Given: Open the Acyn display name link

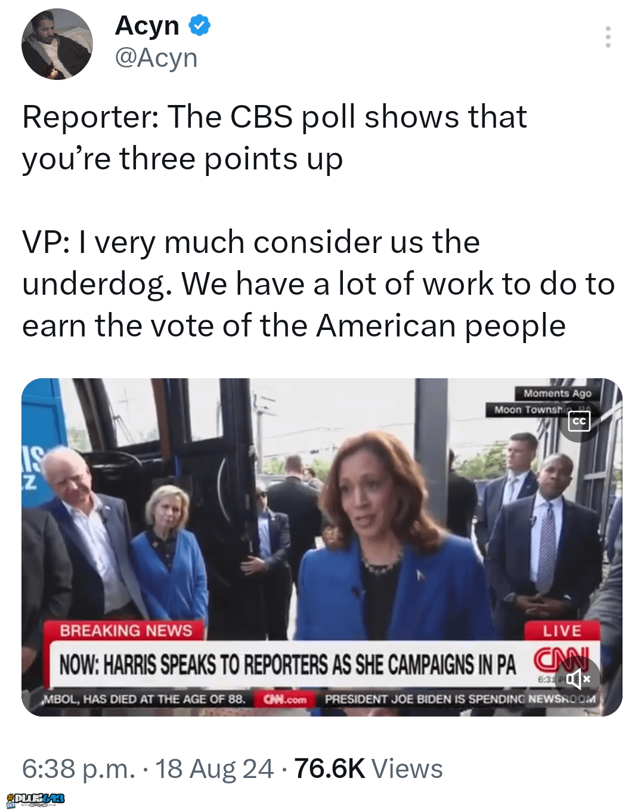Looking at the screenshot, I should (147, 26).
